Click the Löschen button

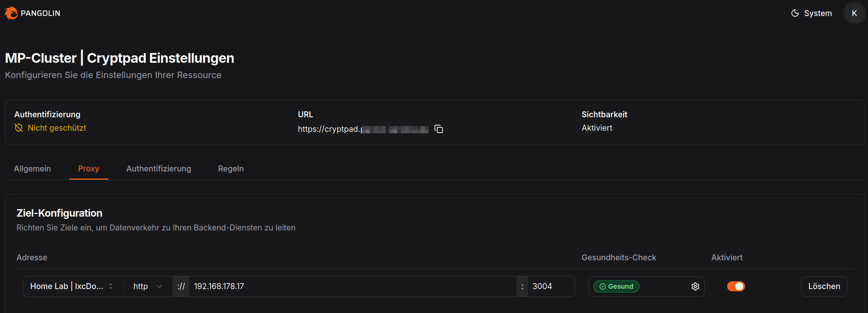[824, 286]
